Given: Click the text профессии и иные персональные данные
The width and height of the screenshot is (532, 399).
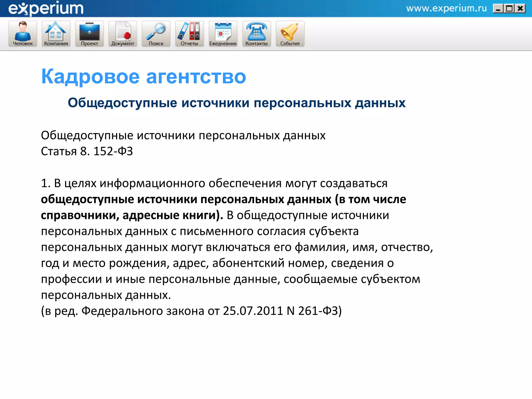Looking at the screenshot, I should [161, 279].
